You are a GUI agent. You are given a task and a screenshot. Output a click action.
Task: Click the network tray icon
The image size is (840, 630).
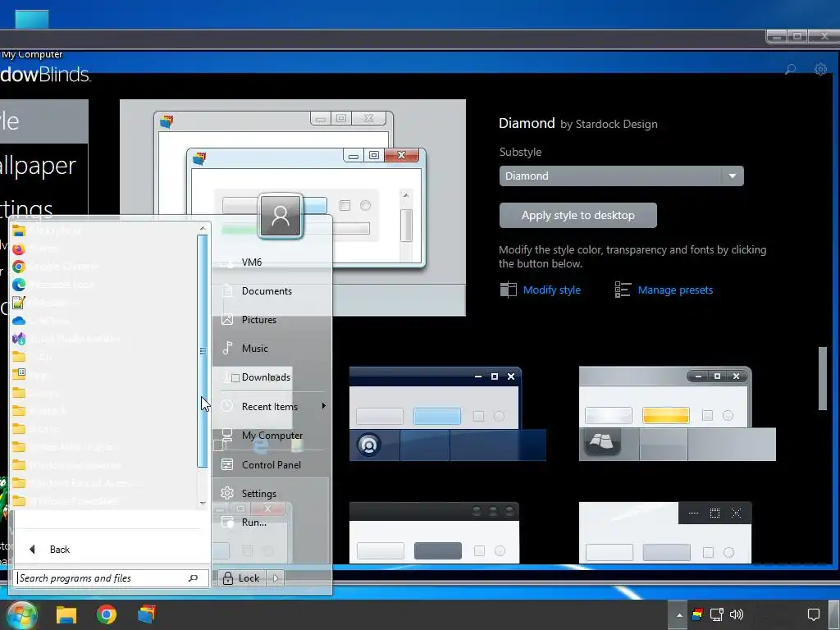pyautogui.click(x=717, y=614)
